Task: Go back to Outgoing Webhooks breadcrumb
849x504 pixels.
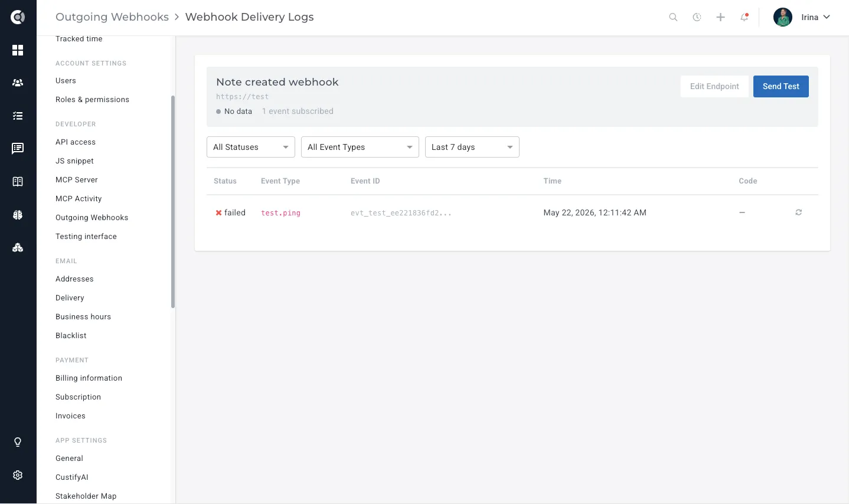Action: [112, 17]
